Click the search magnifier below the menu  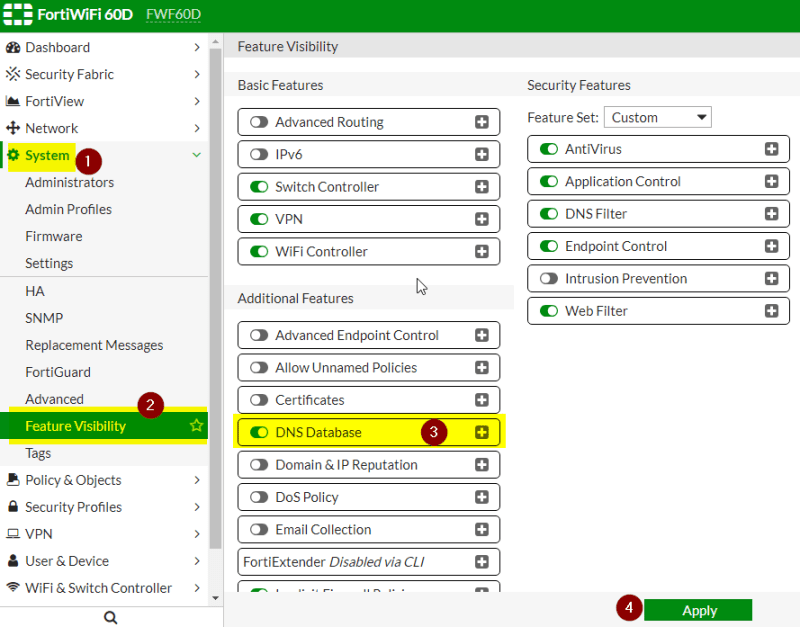click(x=111, y=617)
